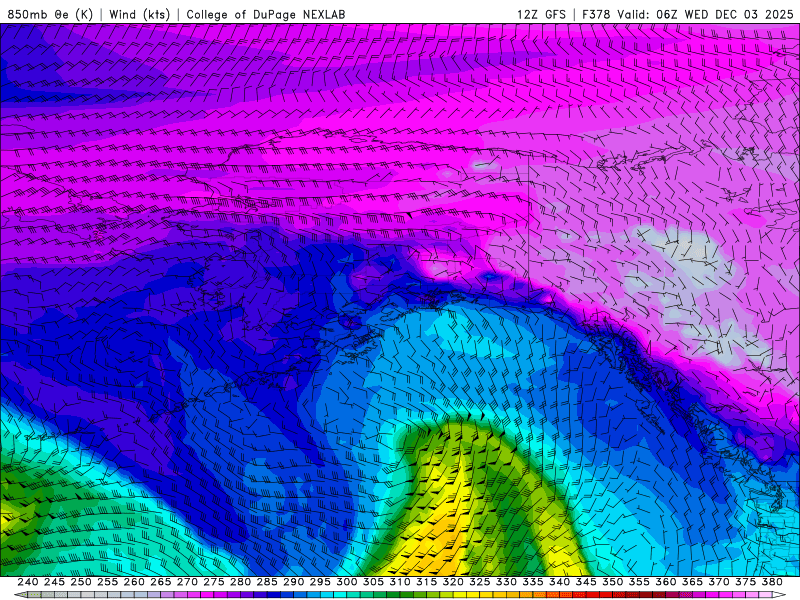Screen dimensions: 800x600
Task: Select the 285 value on color scale
Action: pyautogui.click(x=267, y=582)
